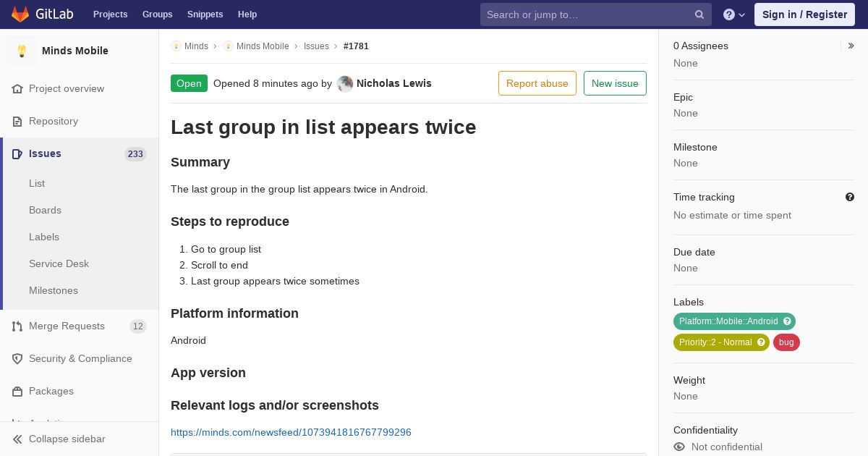This screenshot has height=456, width=868.
Task: Open the Projects menu
Action: click(110, 14)
